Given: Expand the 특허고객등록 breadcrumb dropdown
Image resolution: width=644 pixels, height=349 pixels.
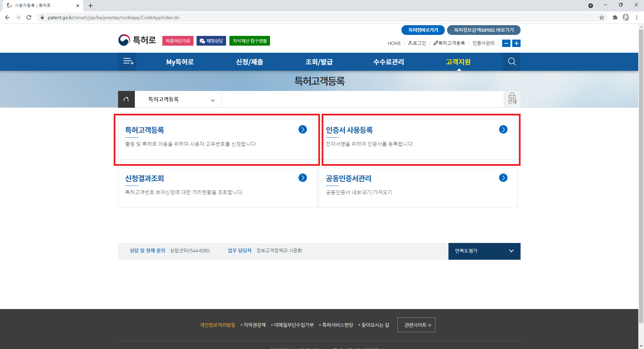Looking at the screenshot, I should click(x=213, y=100).
